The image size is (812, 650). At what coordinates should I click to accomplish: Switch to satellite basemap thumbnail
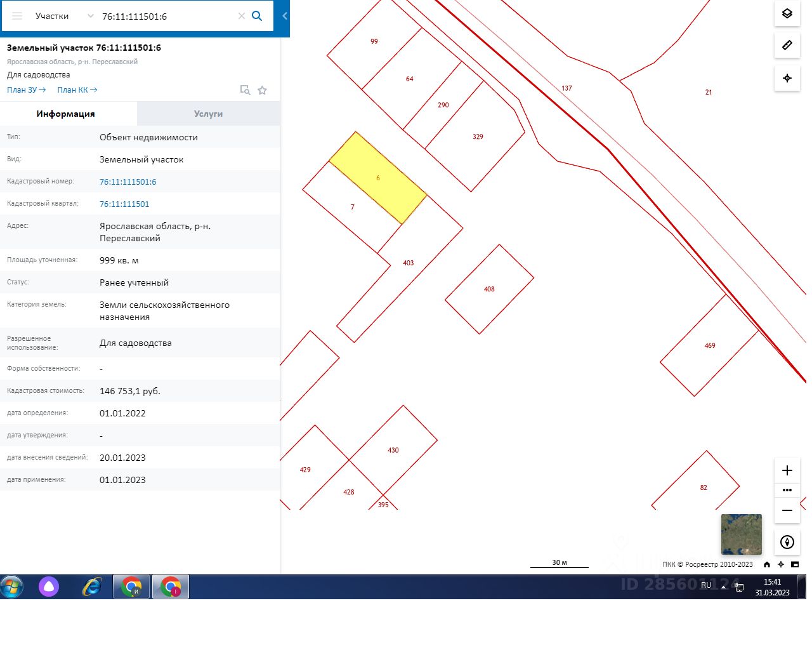(741, 534)
